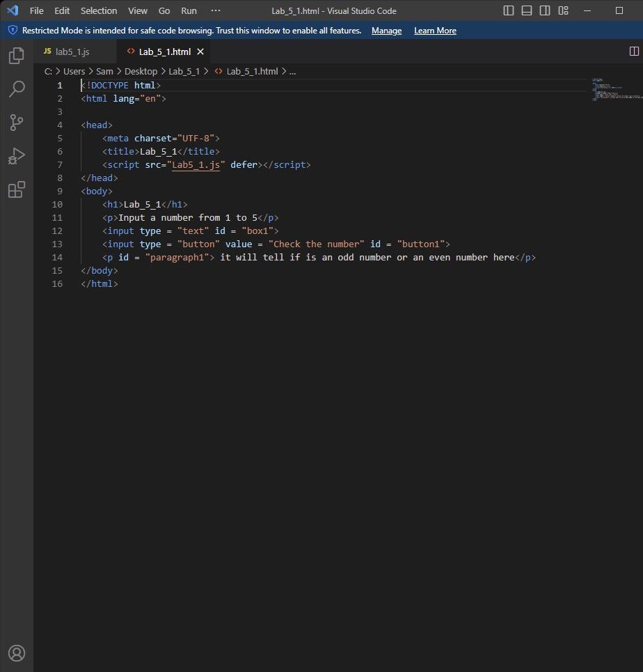This screenshot has width=643, height=672.
Task: Toggle the Secondary Side Bar icon
Action: pos(545,10)
